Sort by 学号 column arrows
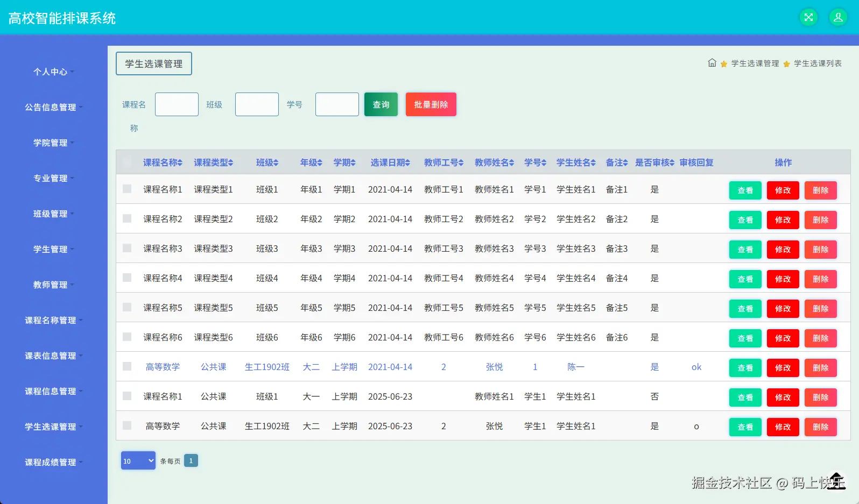The width and height of the screenshot is (859, 504). coord(544,162)
